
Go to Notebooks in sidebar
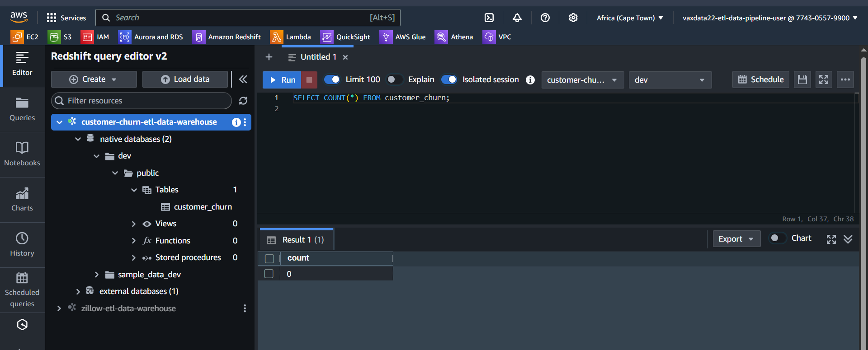pos(22,154)
